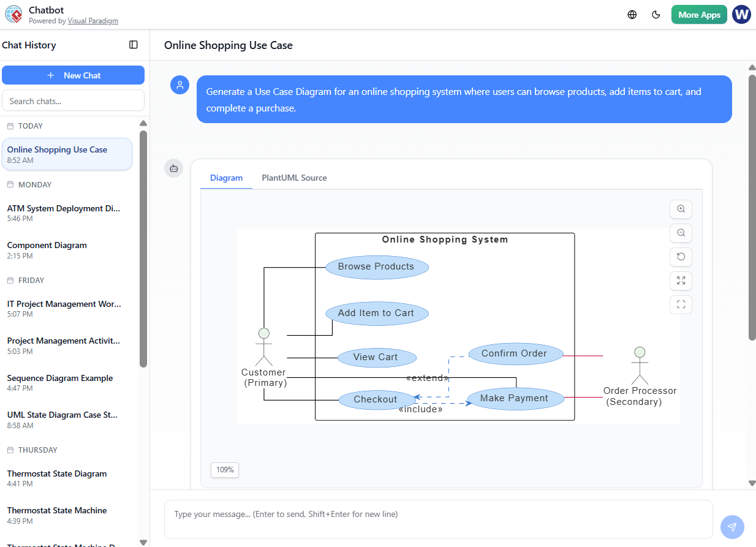Viewport: 756px width, 547px height.
Task: Select the Online Shopping Use Case chat
Action: point(67,154)
